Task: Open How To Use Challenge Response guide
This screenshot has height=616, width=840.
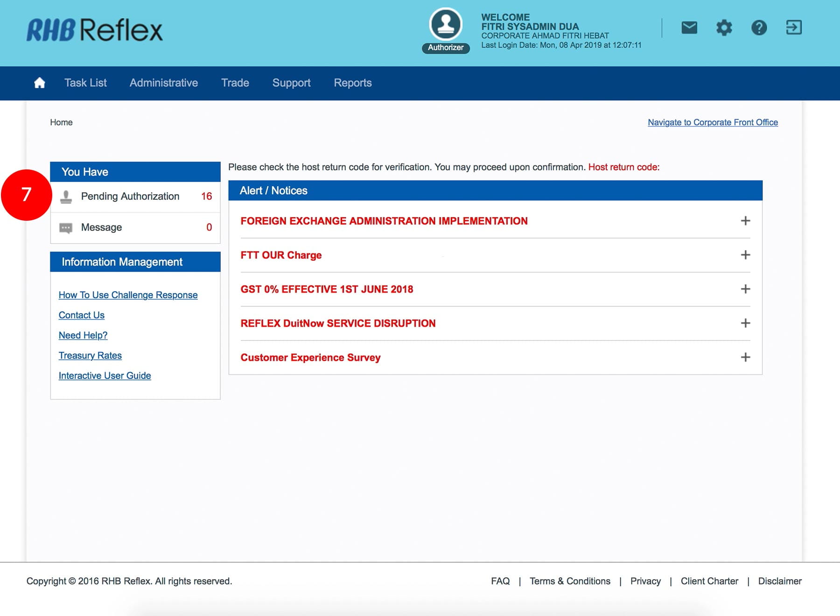Action: tap(128, 295)
